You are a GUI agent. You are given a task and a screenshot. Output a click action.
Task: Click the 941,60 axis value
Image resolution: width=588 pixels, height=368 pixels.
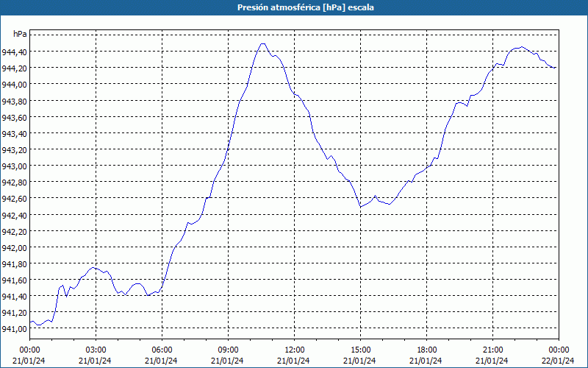click(14, 280)
